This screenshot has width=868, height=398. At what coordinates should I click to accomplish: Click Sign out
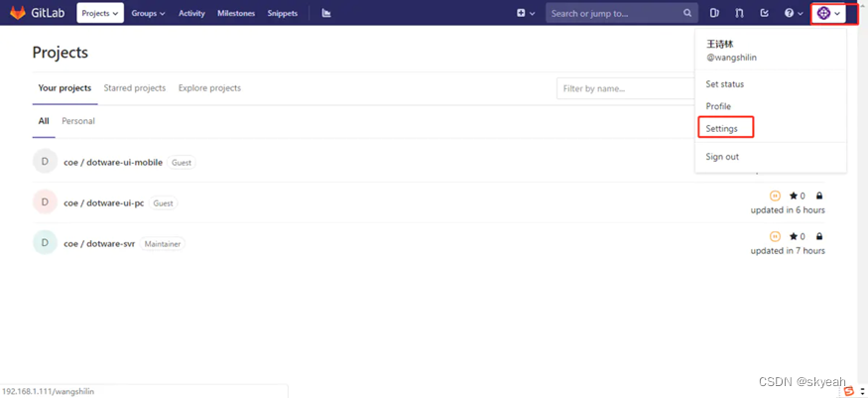(x=722, y=157)
